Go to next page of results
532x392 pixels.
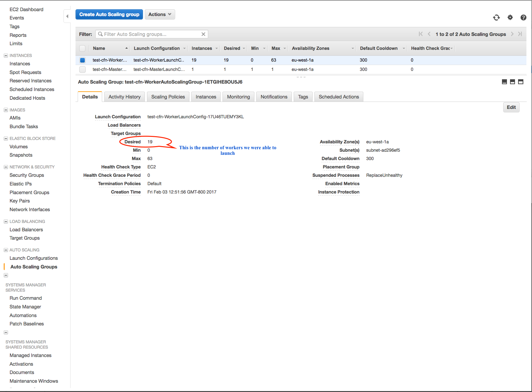(x=512, y=34)
